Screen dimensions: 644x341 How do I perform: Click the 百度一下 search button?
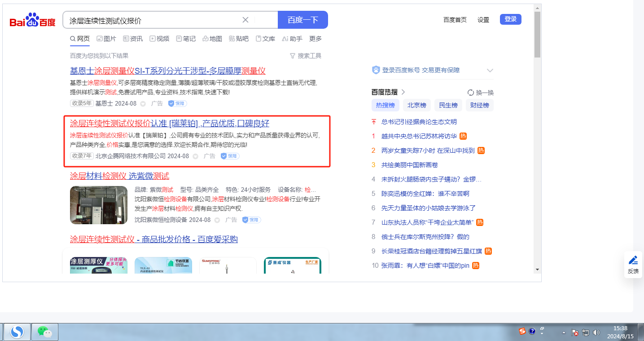point(303,20)
